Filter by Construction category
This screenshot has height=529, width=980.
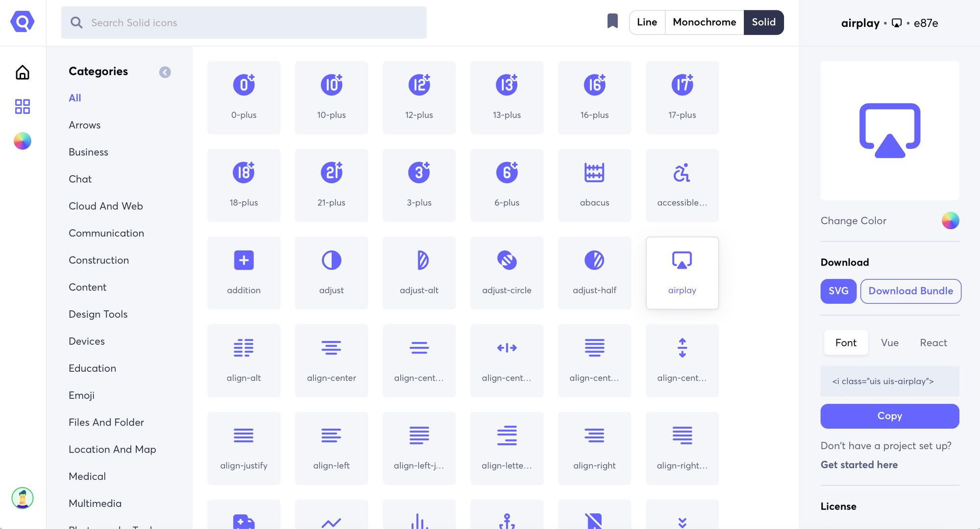99,260
